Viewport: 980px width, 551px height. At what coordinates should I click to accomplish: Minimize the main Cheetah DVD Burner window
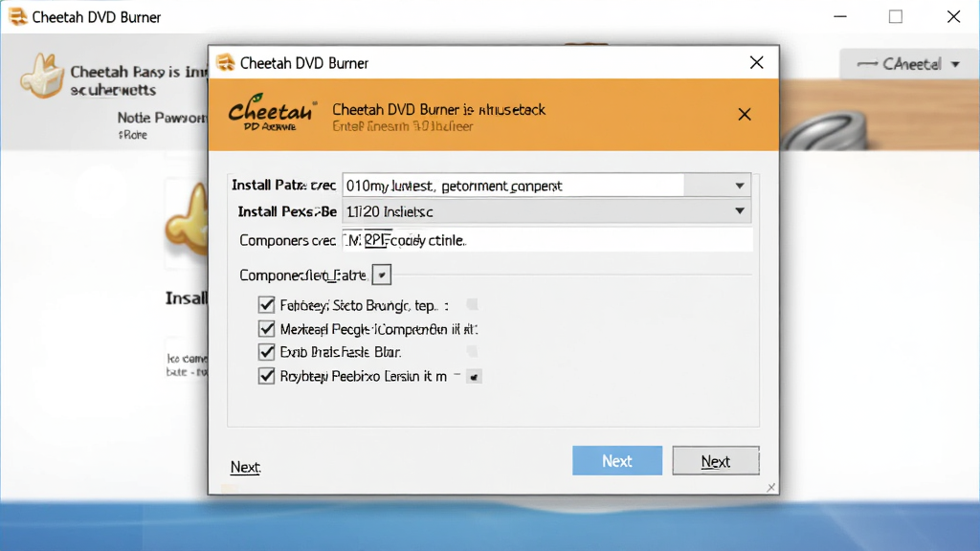840,17
